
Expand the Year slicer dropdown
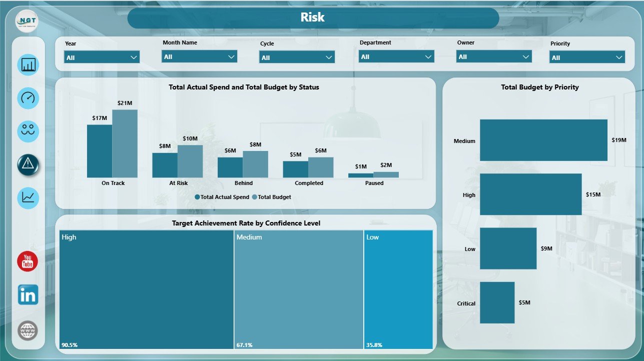[102, 57]
